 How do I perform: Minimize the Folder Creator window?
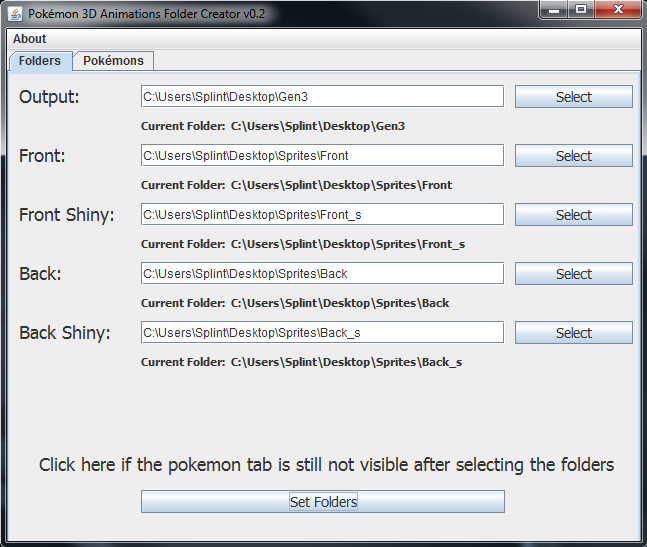(555, 10)
